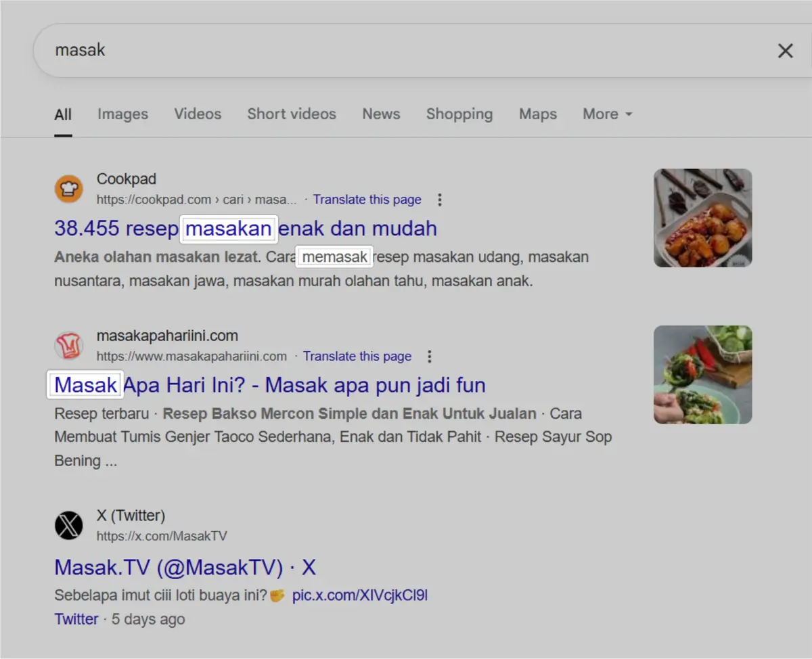This screenshot has width=812, height=659.
Task: Open the pic.x.com/XIVcjkCl9l link
Action: pyautogui.click(x=359, y=595)
